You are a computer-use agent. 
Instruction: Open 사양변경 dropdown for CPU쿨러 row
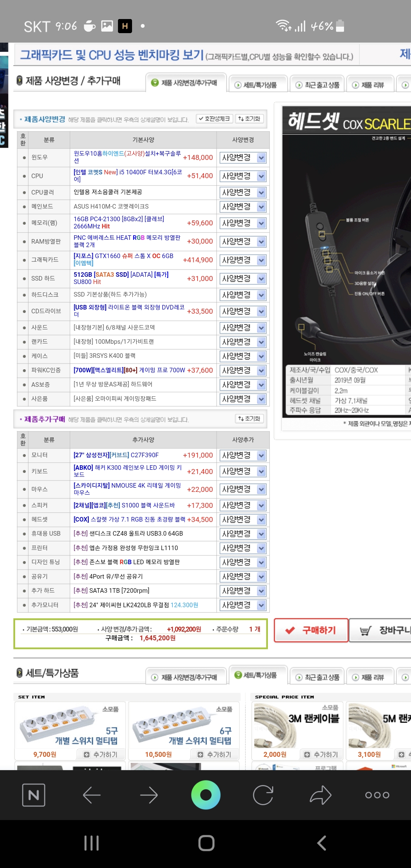243,192
